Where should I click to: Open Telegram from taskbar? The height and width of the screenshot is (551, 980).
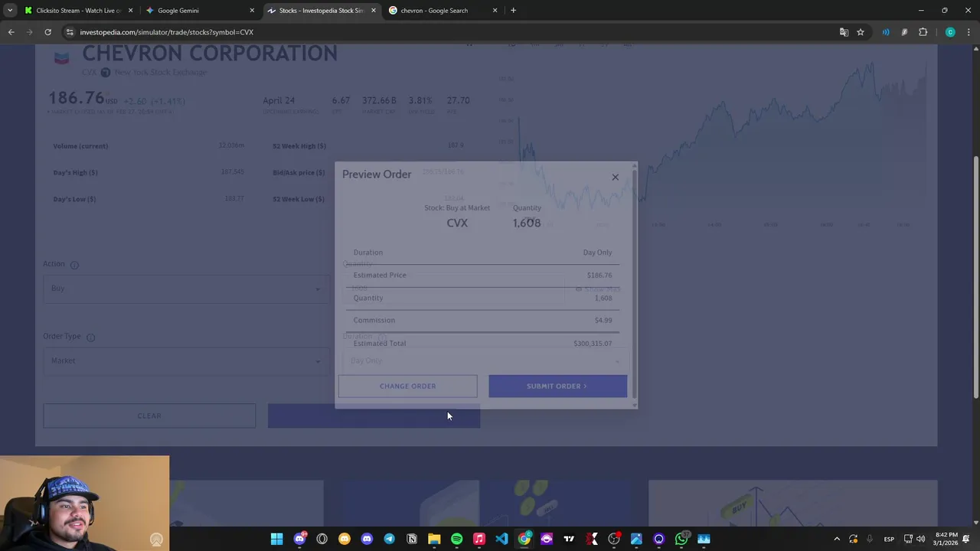coord(389,540)
